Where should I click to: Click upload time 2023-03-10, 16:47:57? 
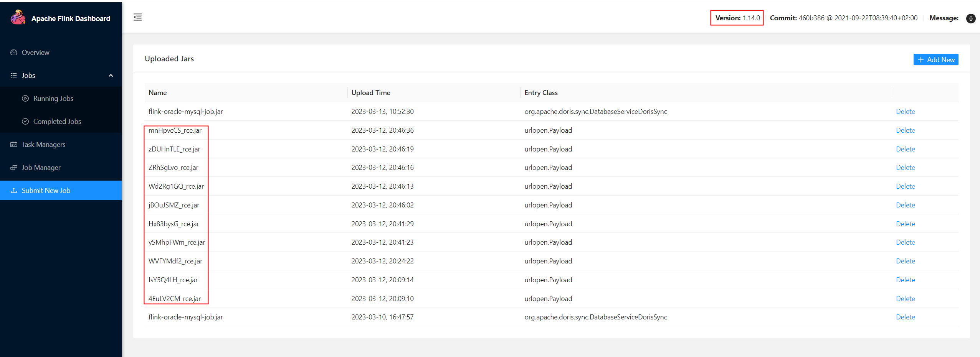pyautogui.click(x=383, y=317)
